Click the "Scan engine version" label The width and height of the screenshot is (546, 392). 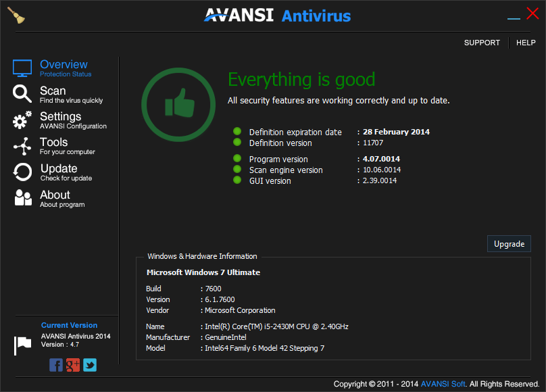[286, 170]
